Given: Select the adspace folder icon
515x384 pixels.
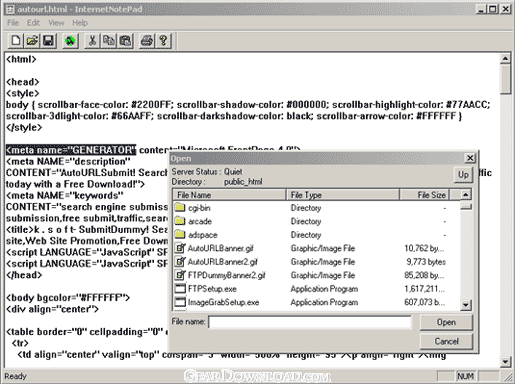Looking at the screenshot, I should point(180,234).
